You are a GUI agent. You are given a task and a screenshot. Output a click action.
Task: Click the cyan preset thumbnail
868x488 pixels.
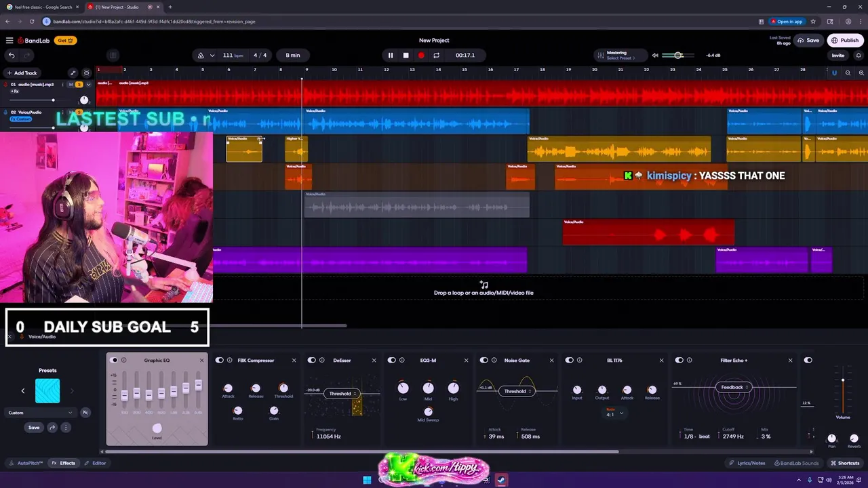(47, 391)
